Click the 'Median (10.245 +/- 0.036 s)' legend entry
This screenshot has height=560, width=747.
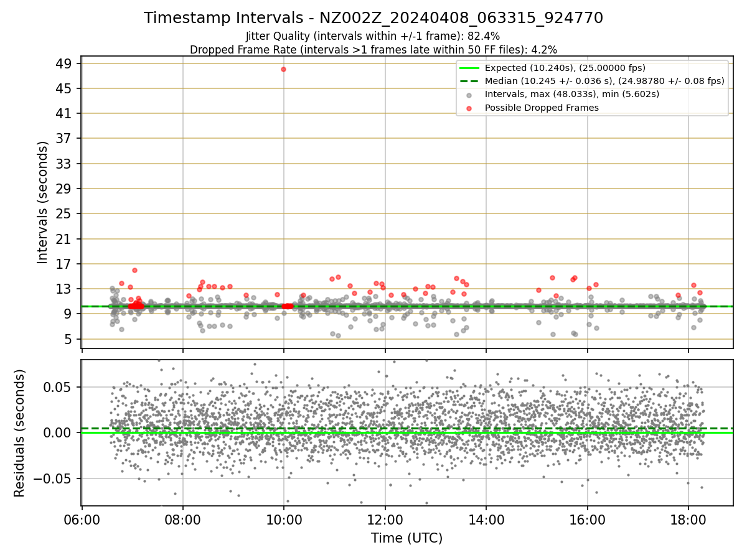(x=604, y=81)
